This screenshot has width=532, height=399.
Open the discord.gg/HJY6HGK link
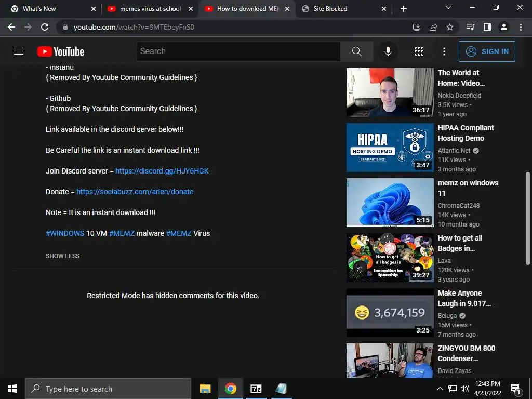coord(162,171)
